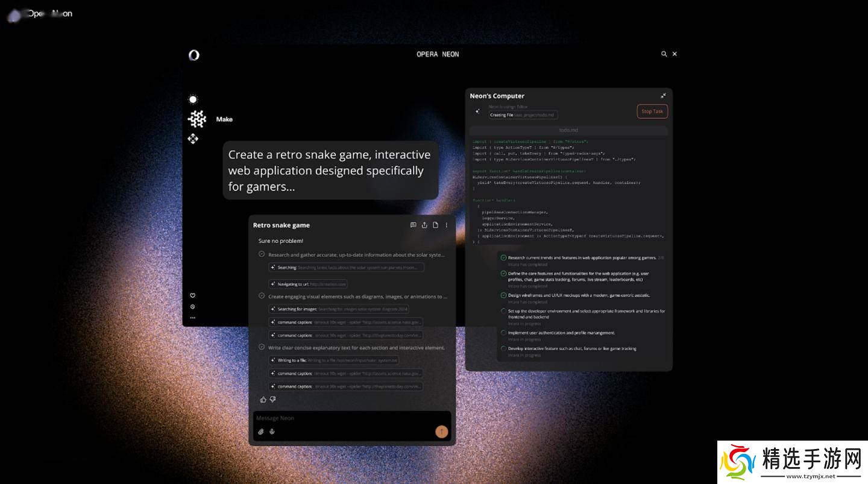Switch to the todo.md file tab

click(x=568, y=130)
